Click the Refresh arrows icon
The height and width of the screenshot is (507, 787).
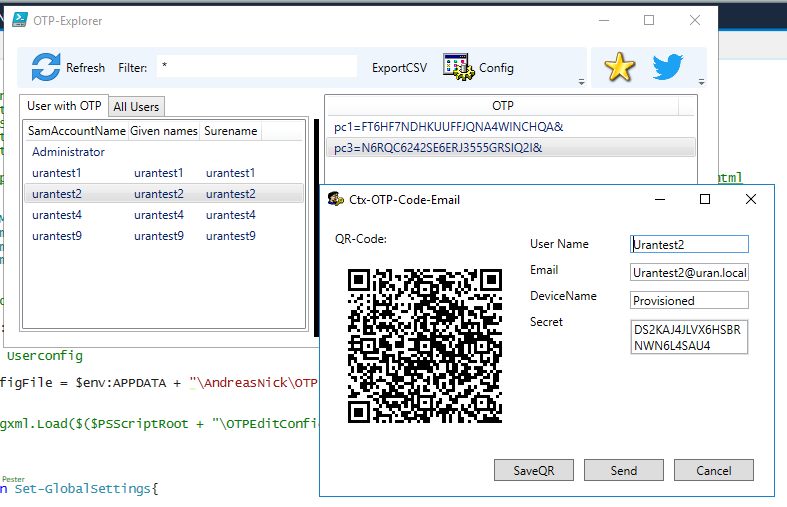(x=46, y=67)
